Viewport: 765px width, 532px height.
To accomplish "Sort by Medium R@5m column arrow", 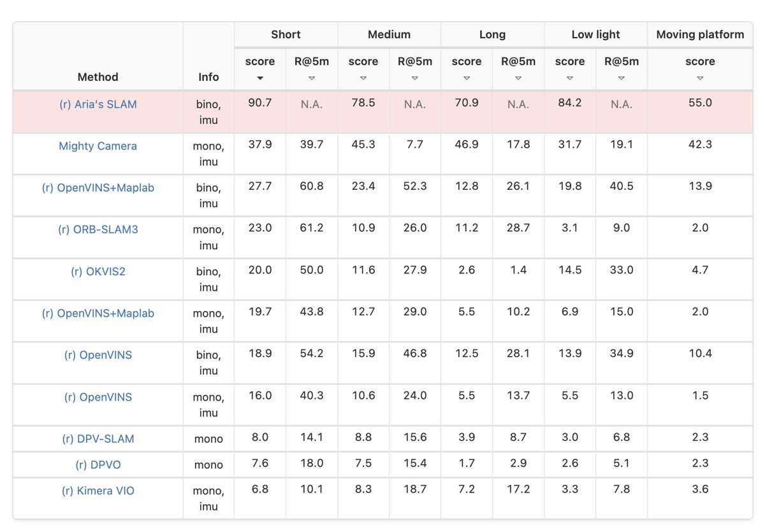I will click(x=415, y=78).
